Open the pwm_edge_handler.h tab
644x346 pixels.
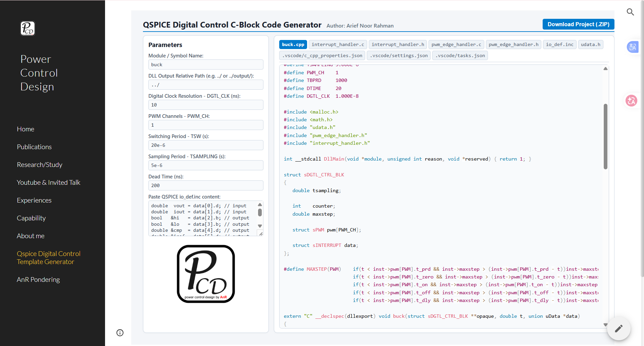pyautogui.click(x=513, y=44)
